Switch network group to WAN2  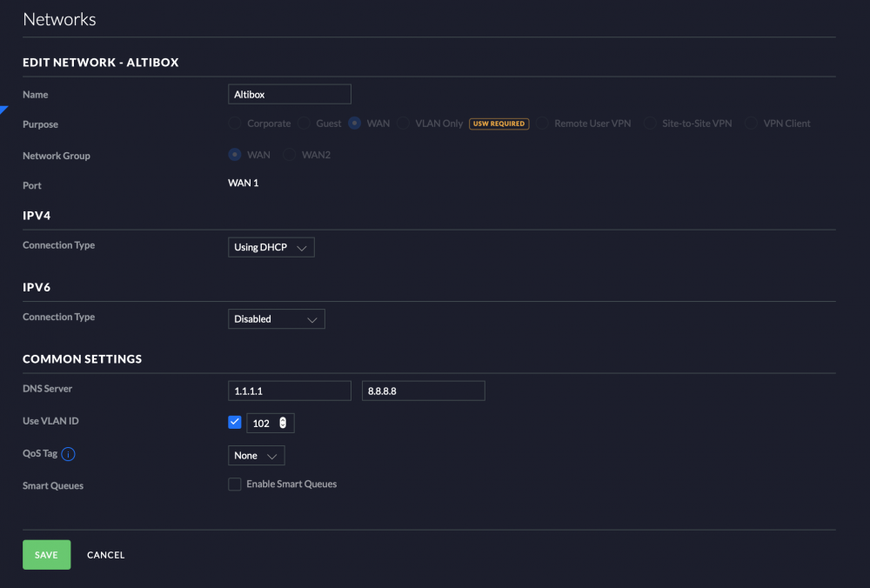click(x=289, y=155)
